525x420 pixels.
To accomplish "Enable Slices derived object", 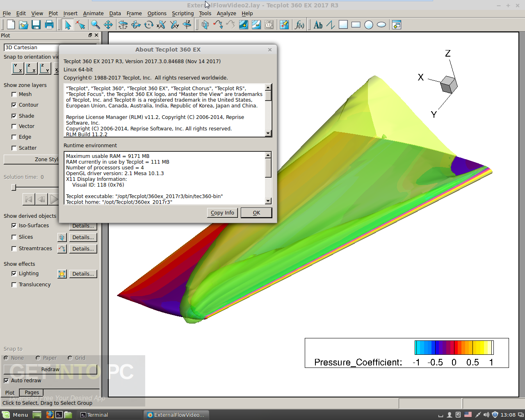I will [14, 237].
